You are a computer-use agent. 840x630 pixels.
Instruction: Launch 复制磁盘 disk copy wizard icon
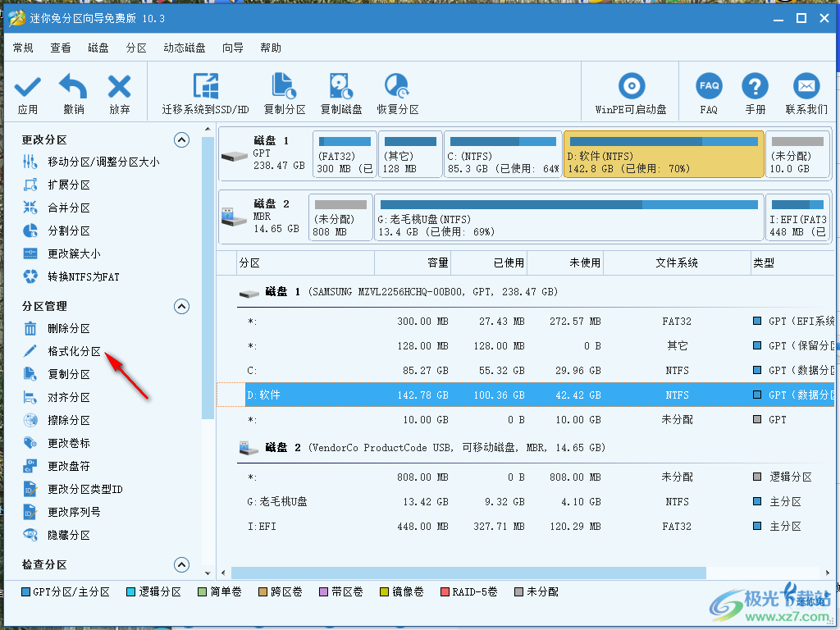[342, 90]
